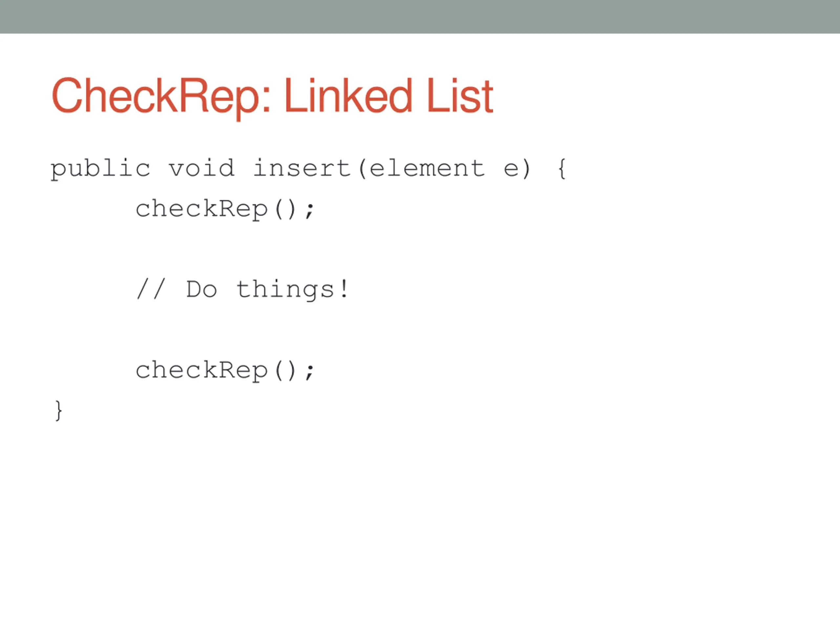Image resolution: width=840 pixels, height=630 pixels.
Task: Click the 'void' keyword
Action: [x=202, y=168]
